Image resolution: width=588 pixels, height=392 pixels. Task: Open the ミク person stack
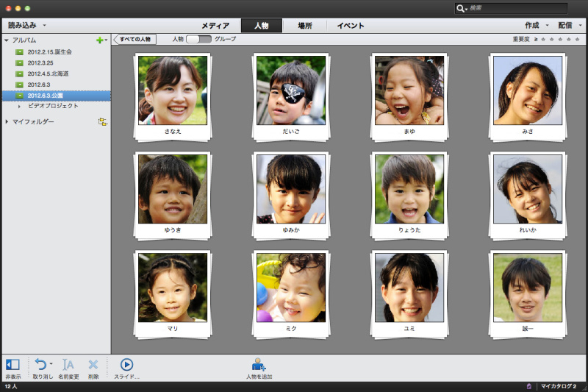[x=291, y=294]
